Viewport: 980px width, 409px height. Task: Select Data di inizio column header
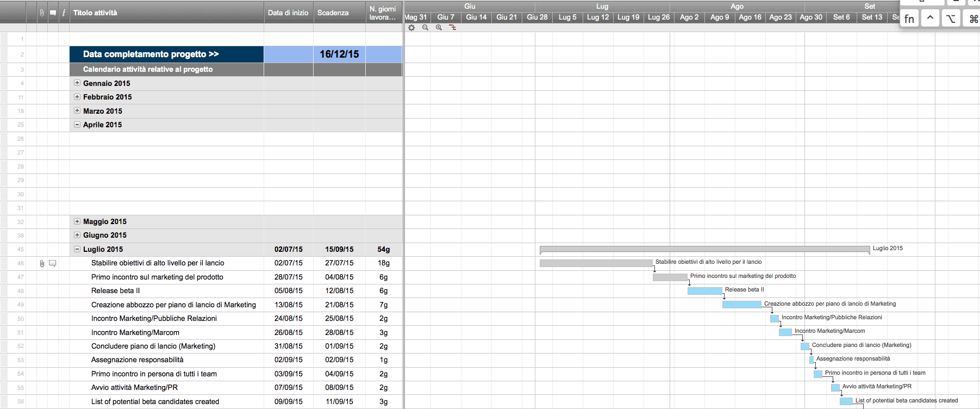point(288,13)
